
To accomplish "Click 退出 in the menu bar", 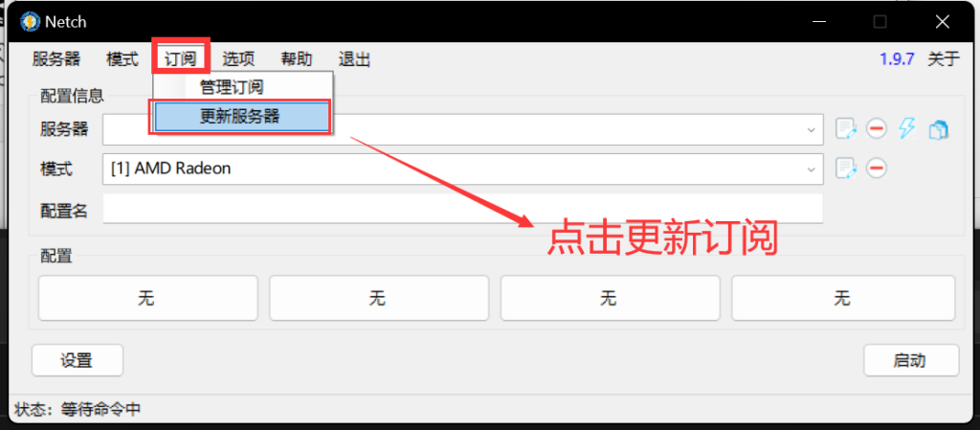I will (354, 59).
